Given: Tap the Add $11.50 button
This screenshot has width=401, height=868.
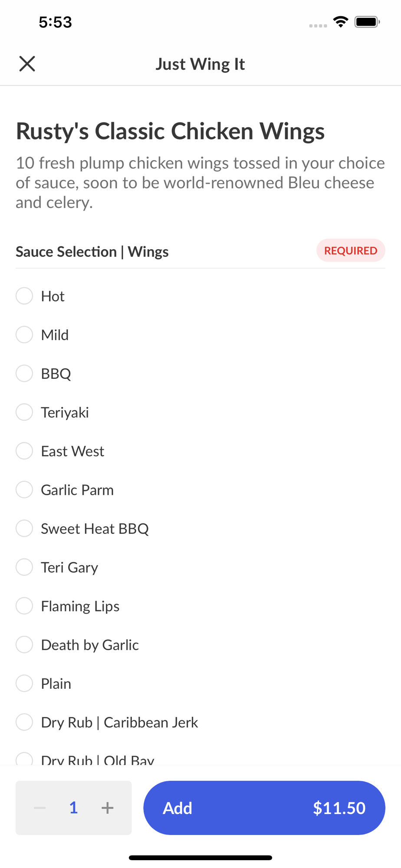Looking at the screenshot, I should 264,808.
